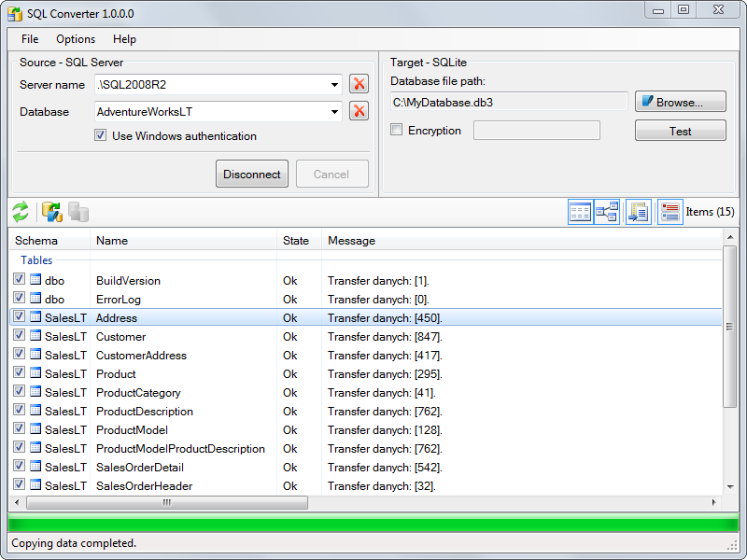This screenshot has height=560, width=747.
Task: Collapse the Tables group header
Action: coord(36,260)
